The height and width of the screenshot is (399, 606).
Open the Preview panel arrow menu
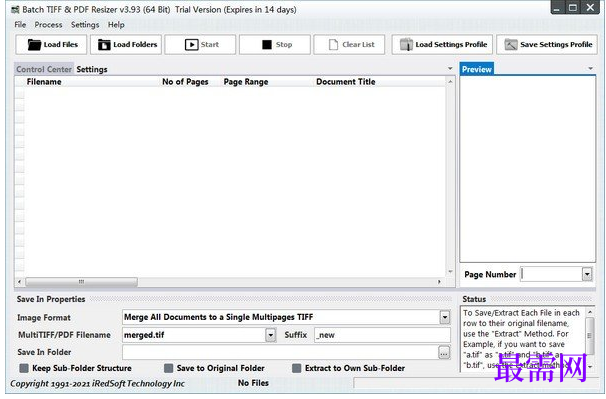coord(591,68)
